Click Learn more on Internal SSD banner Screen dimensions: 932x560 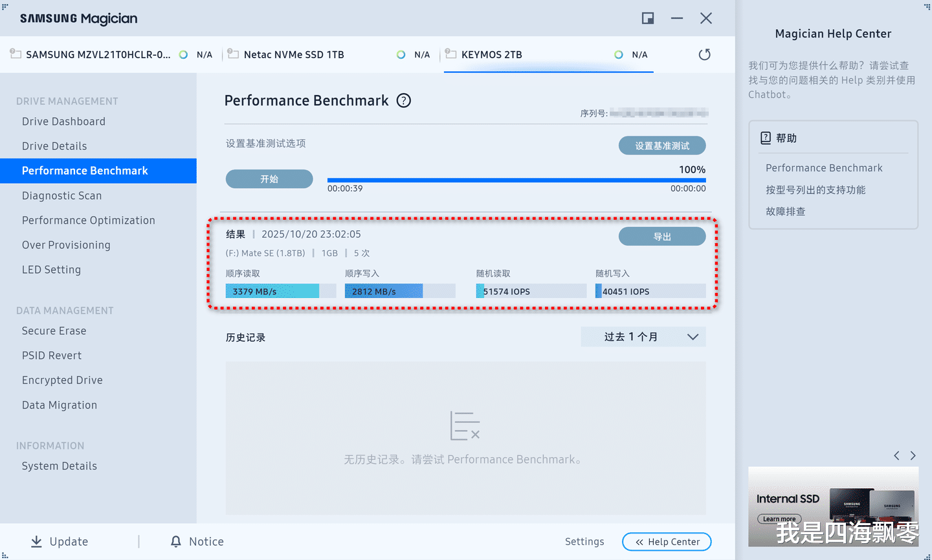(x=779, y=519)
